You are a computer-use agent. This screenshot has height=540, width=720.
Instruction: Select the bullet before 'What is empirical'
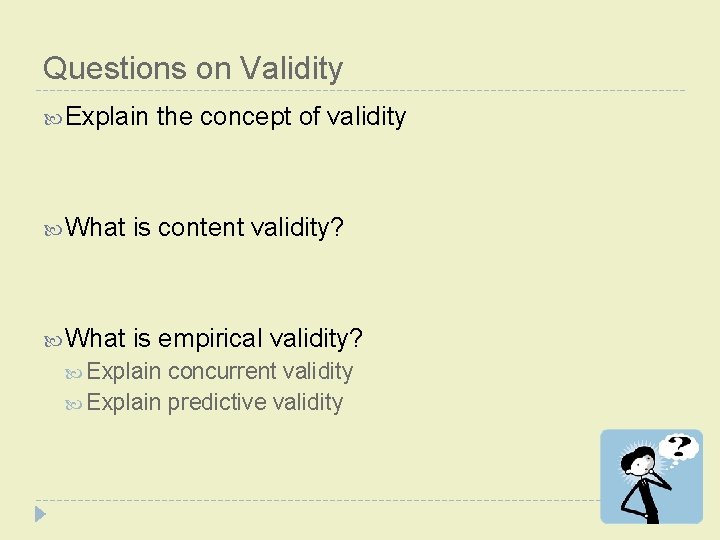(53, 339)
